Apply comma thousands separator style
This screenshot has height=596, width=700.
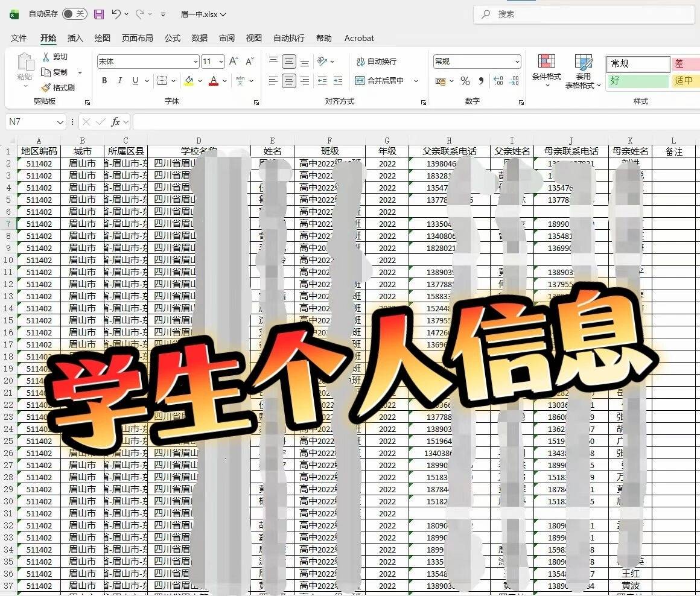point(481,81)
